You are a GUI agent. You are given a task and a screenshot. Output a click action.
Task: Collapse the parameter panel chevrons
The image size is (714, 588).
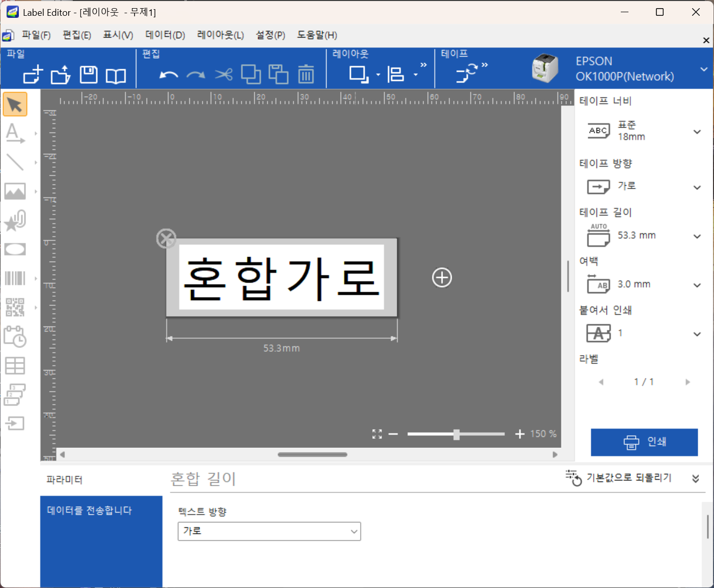[x=696, y=479]
